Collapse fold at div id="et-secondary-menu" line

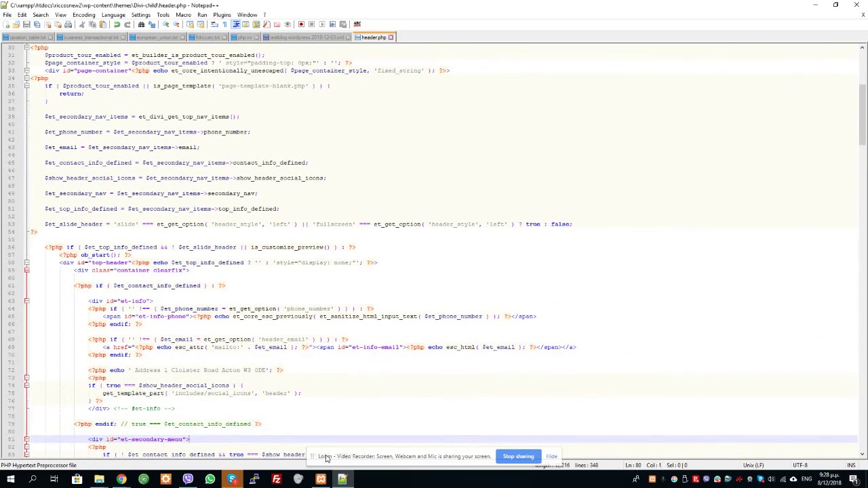[x=26, y=439]
